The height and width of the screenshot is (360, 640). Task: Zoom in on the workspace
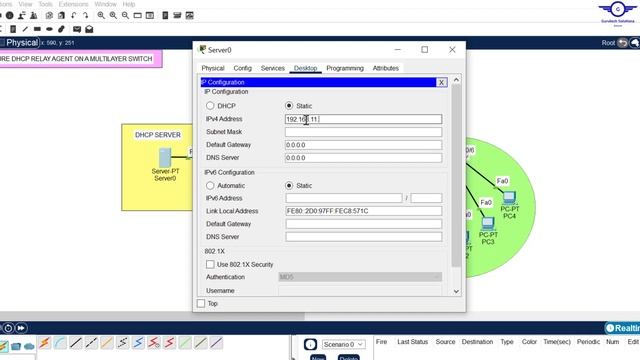point(101,16)
